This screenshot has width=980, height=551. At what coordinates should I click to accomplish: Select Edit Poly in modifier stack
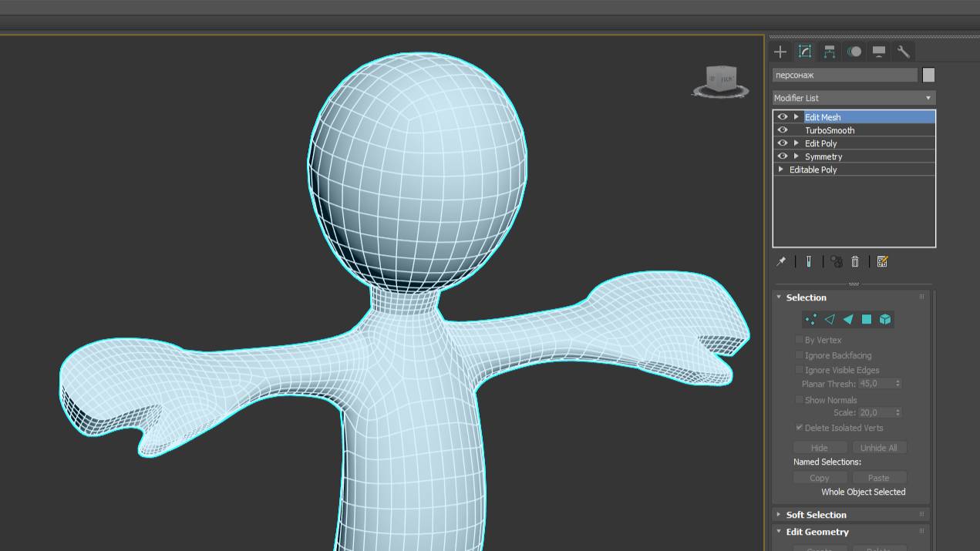[820, 143]
